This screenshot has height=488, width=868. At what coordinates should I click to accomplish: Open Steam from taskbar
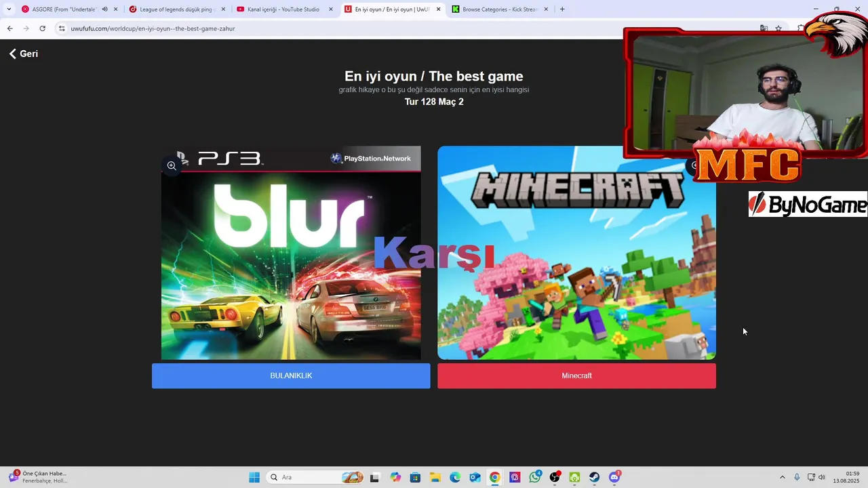[x=594, y=477]
